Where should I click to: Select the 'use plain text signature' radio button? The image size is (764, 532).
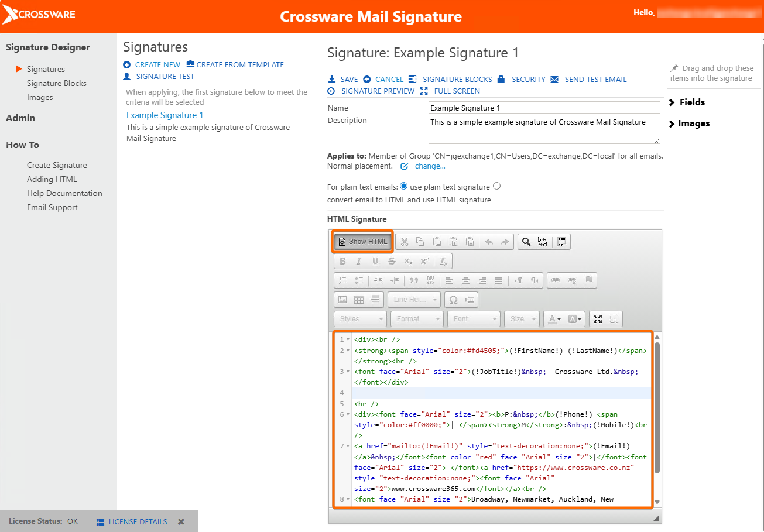click(x=403, y=186)
